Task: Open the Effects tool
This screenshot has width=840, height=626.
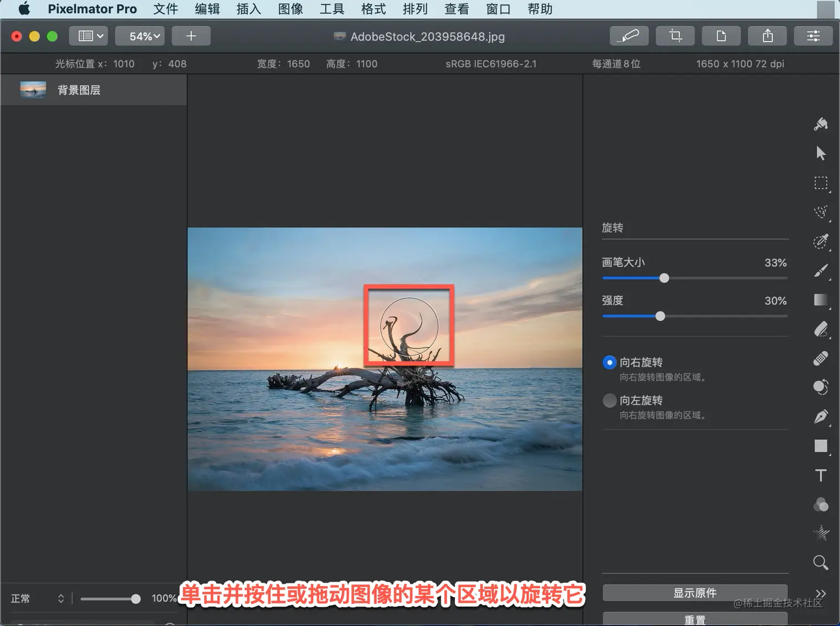Action: tap(821, 533)
